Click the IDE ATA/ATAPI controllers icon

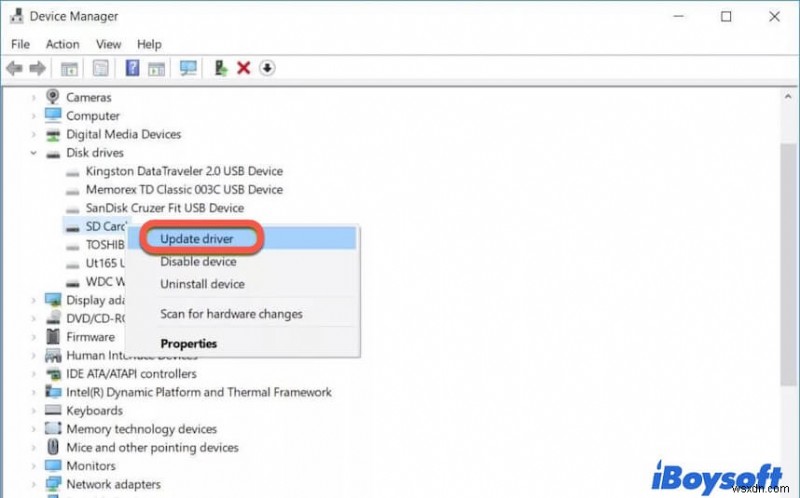(53, 374)
